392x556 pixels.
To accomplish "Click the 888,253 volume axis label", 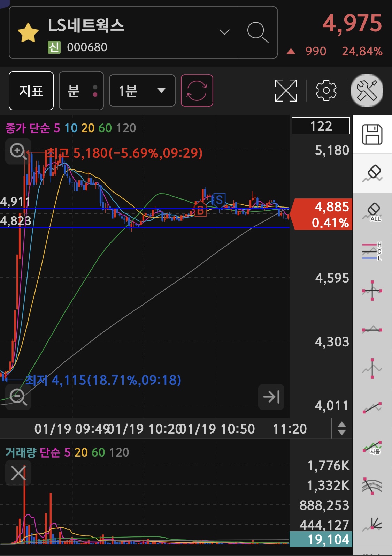I will pyautogui.click(x=324, y=505).
